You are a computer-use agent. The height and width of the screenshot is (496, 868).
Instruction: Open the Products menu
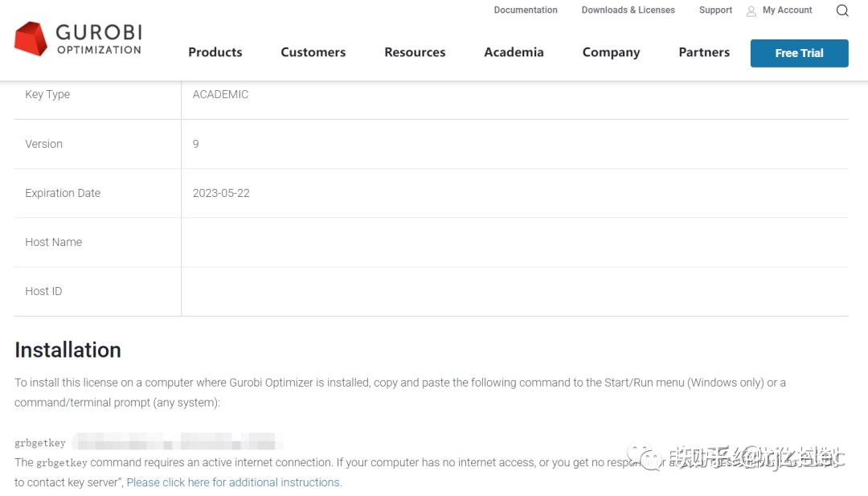[215, 52]
